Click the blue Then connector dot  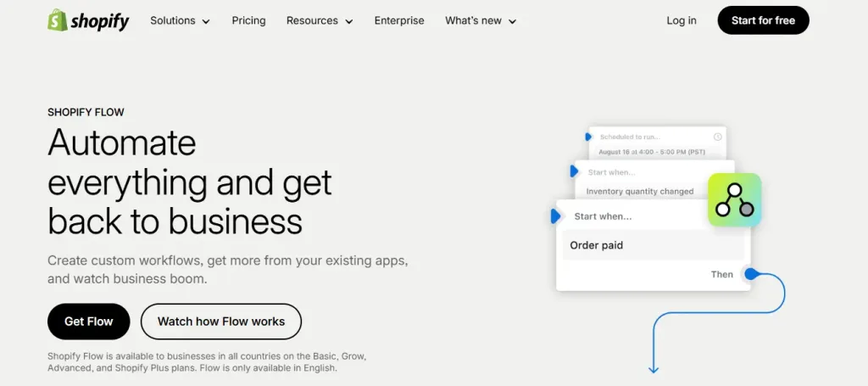[750, 273]
